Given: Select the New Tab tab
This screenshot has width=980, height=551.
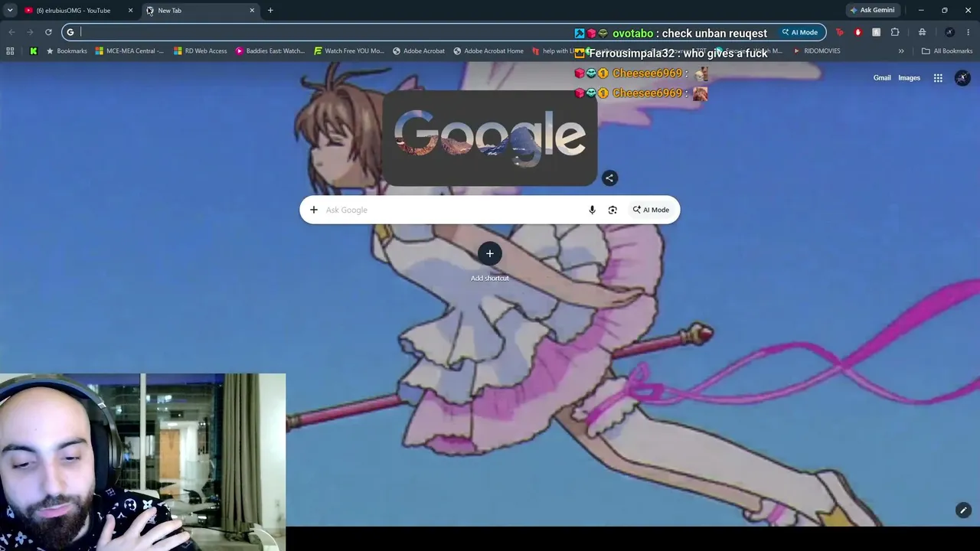Looking at the screenshot, I should [201, 11].
